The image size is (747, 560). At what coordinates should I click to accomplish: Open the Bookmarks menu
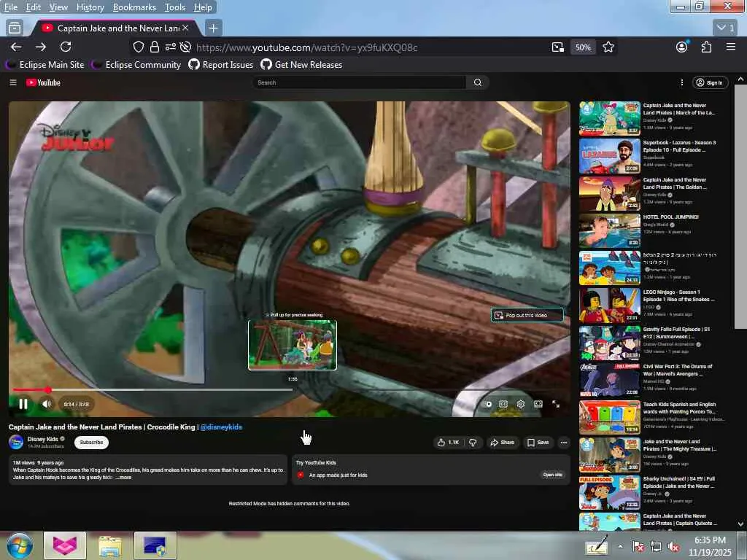point(134,7)
